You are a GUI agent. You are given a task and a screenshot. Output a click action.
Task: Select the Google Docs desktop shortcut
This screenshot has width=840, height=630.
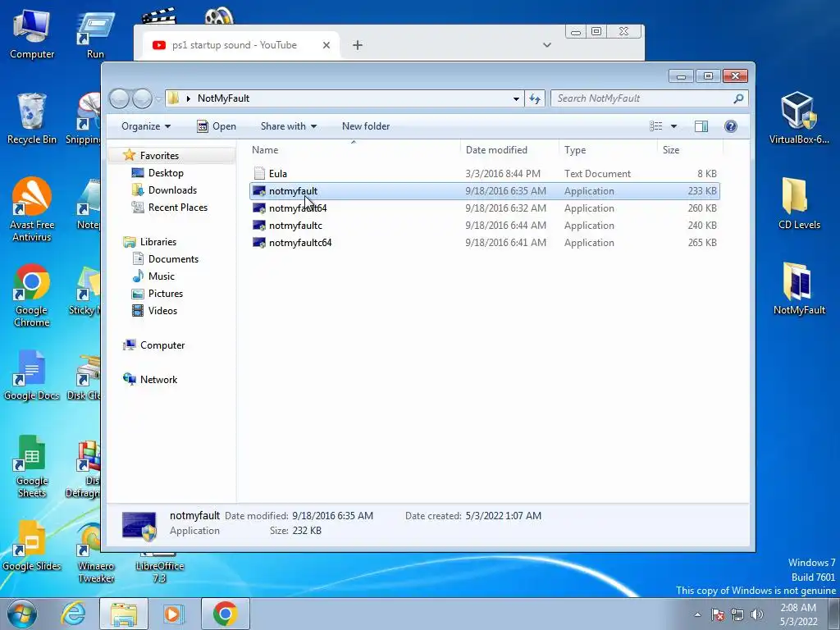pyautogui.click(x=32, y=375)
